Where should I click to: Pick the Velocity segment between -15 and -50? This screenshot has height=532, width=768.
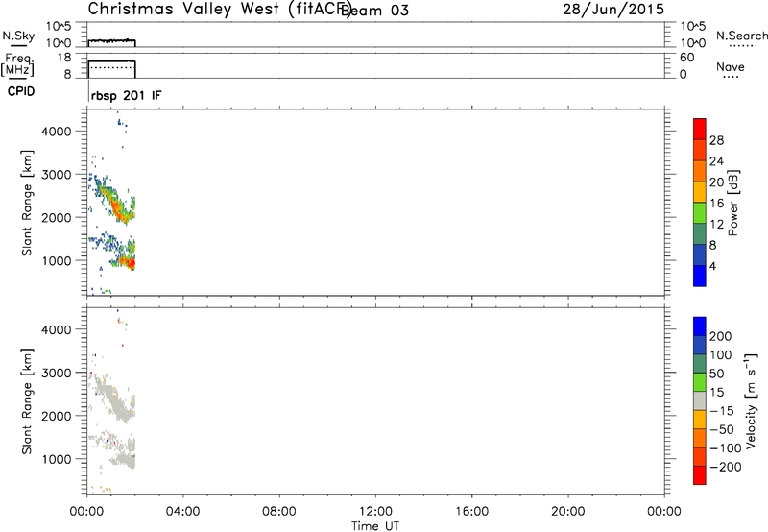[x=700, y=420]
